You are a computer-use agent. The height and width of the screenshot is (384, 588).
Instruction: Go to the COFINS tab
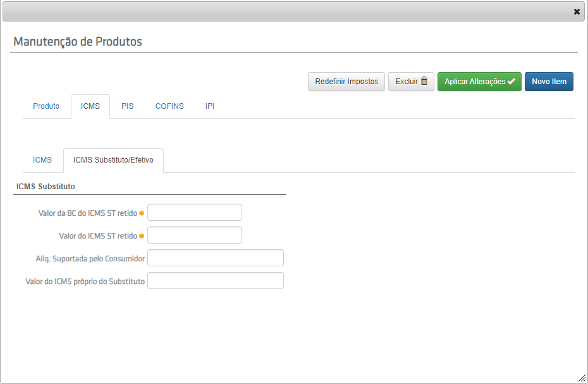click(169, 106)
